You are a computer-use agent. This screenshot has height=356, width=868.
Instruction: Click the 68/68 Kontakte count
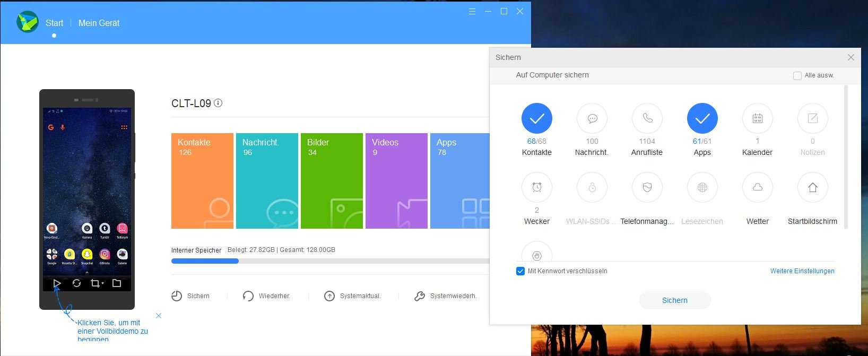click(x=537, y=141)
